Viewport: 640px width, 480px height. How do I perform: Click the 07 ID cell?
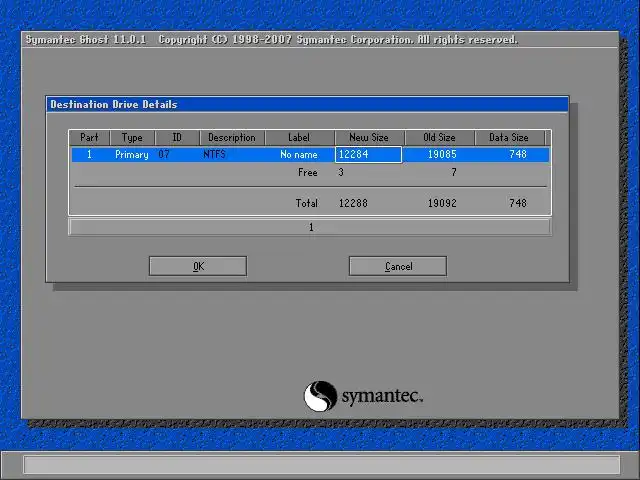[x=164, y=154]
